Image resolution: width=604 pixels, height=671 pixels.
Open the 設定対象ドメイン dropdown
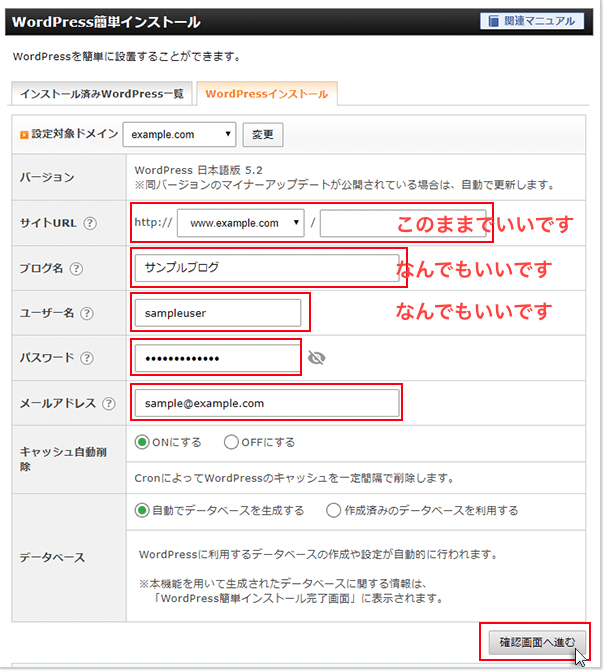pos(179,134)
